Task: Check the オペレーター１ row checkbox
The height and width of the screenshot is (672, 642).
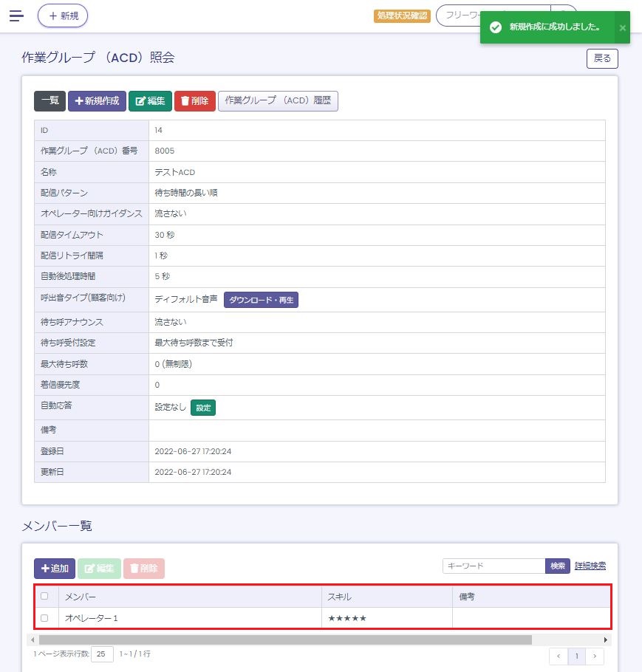Action: click(x=45, y=617)
